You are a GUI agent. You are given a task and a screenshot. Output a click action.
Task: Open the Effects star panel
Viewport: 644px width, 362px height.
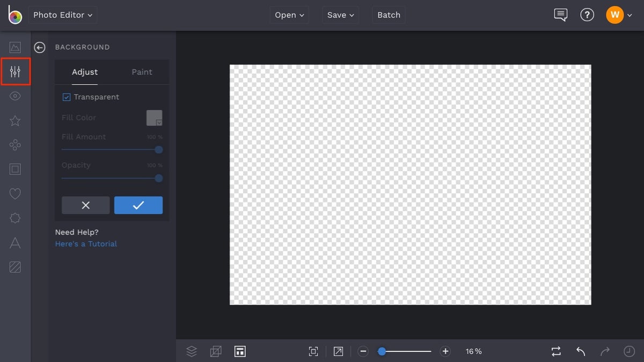(15, 120)
